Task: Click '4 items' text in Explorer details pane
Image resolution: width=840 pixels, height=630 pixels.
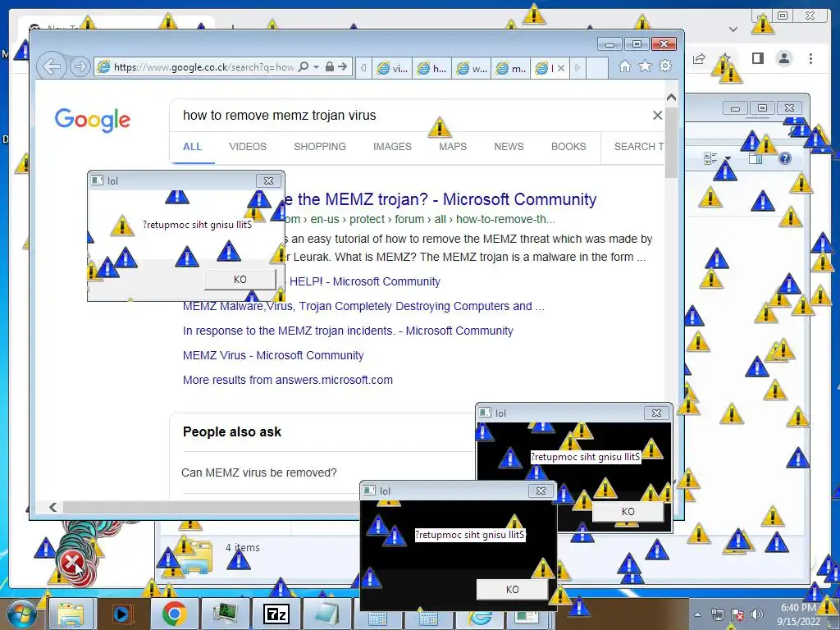Action: click(x=242, y=547)
